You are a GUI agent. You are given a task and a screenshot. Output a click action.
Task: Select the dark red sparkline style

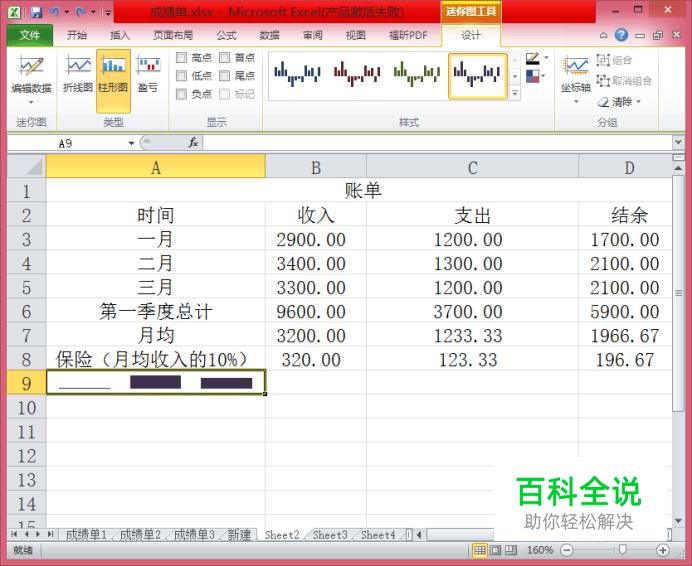(357, 74)
